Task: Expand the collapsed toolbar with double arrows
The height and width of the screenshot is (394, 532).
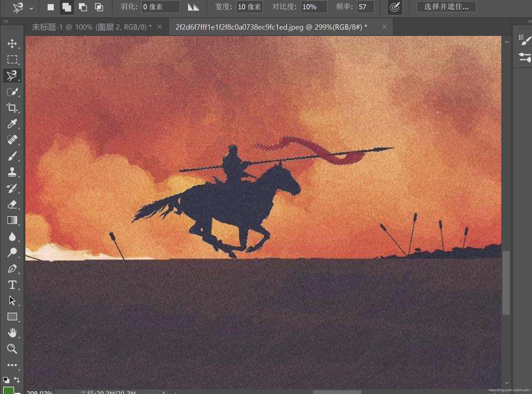Action: pos(6,21)
